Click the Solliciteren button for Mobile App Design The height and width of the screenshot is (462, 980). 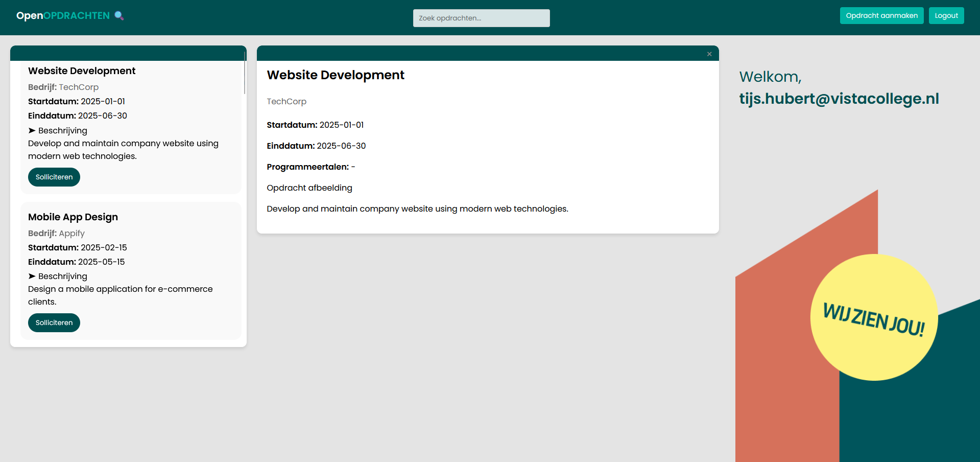point(54,322)
